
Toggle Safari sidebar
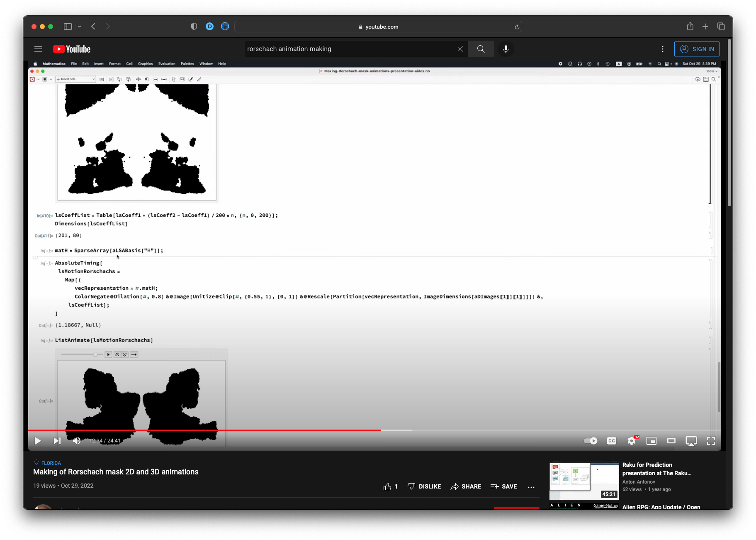point(68,27)
